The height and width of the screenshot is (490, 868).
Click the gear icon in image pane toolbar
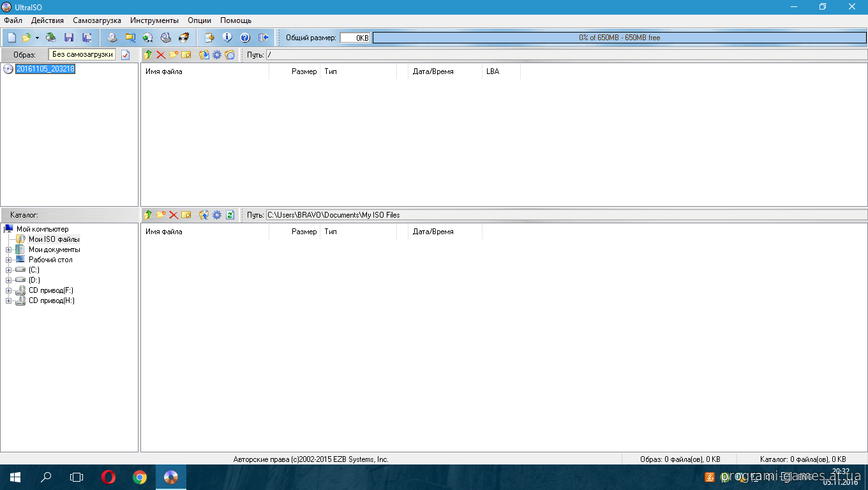[x=217, y=55]
